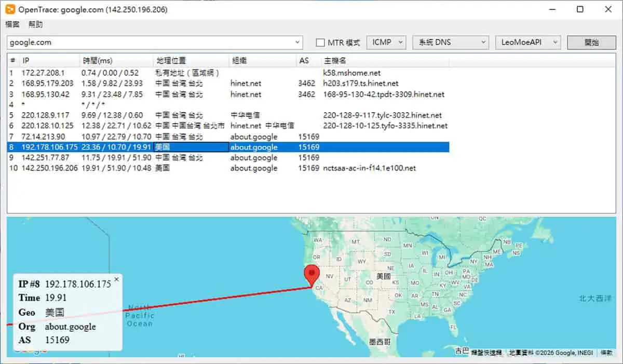Open the ICMP protocol dropdown
The height and width of the screenshot is (364, 623).
(387, 43)
